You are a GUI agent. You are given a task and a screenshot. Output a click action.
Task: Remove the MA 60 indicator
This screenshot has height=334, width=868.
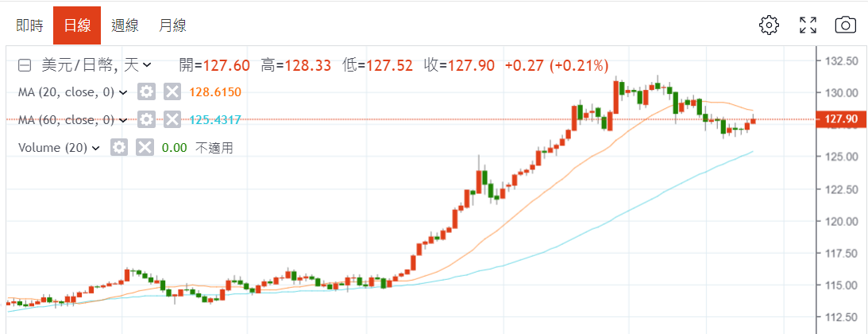[x=172, y=120]
